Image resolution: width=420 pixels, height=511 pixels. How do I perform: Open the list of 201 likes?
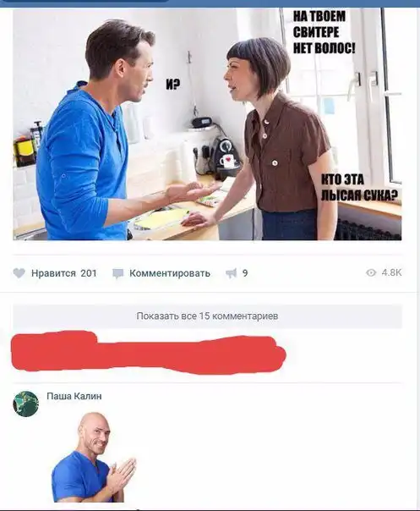[x=89, y=272]
